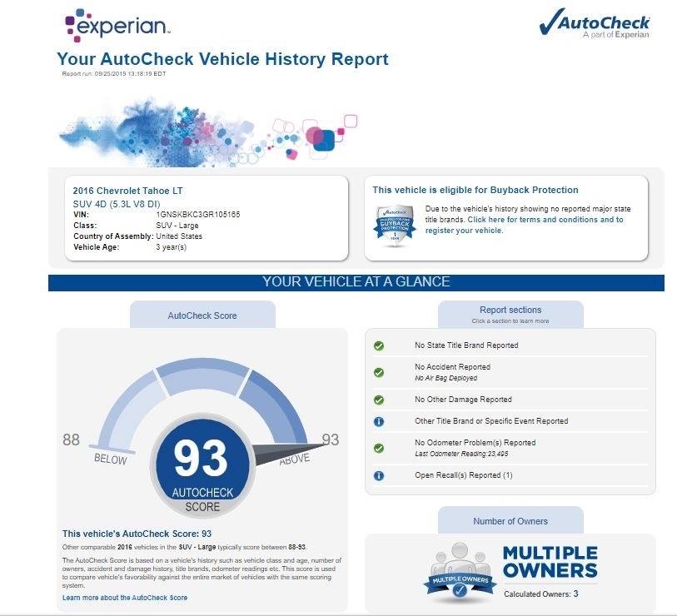Click green check beside No Other Damage Reported

click(379, 400)
